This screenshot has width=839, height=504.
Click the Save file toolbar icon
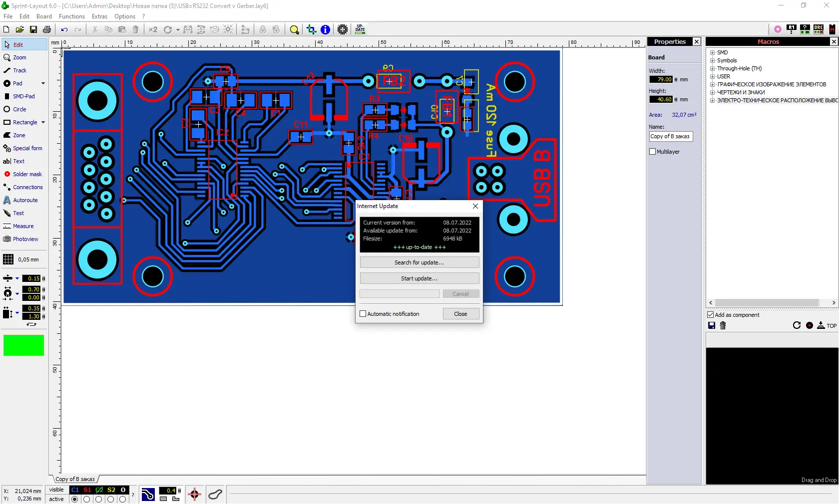click(33, 29)
